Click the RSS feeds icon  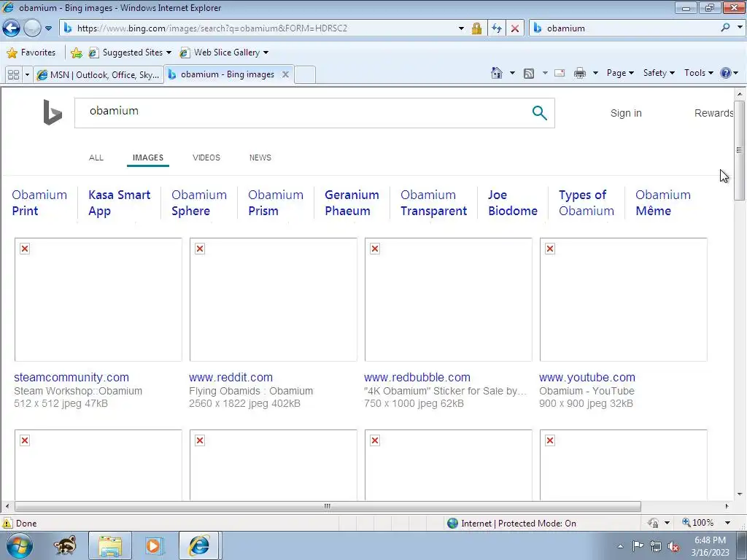coord(528,74)
